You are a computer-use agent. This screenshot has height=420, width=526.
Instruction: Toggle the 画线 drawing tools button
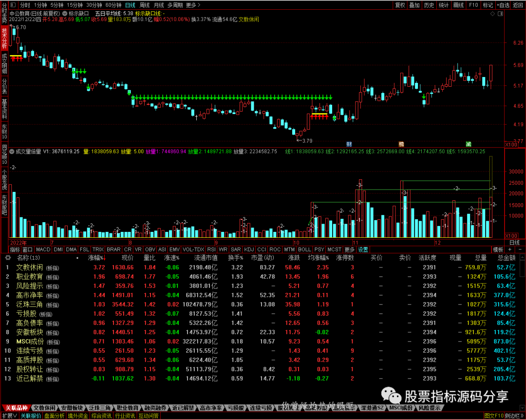458,5
